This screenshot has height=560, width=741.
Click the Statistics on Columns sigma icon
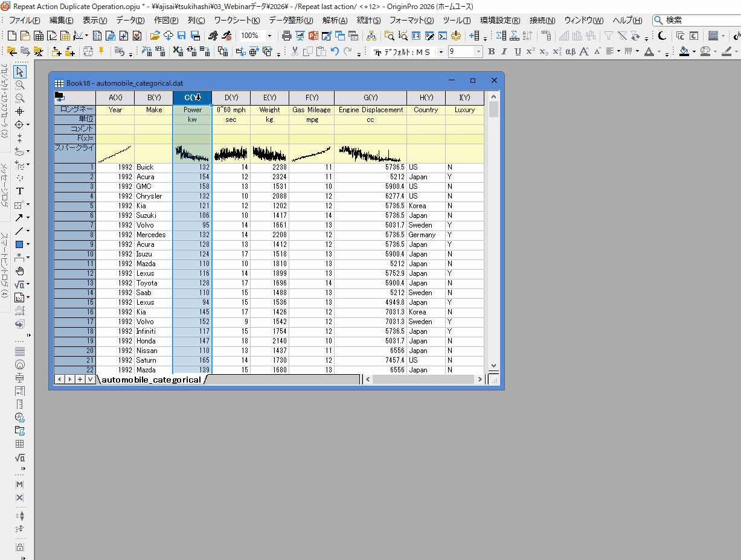click(501, 36)
